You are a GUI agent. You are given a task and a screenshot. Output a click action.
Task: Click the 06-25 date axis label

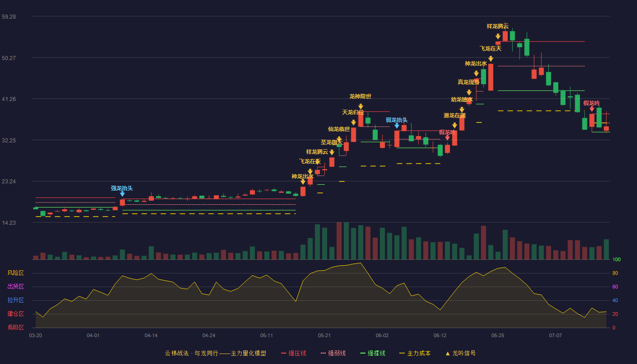pyautogui.click(x=498, y=335)
